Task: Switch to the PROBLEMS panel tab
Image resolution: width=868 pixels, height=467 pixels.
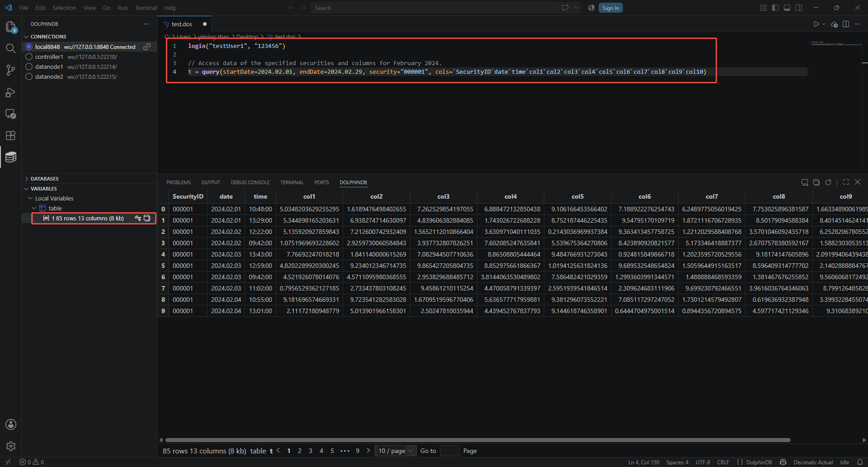Action: 179,182
